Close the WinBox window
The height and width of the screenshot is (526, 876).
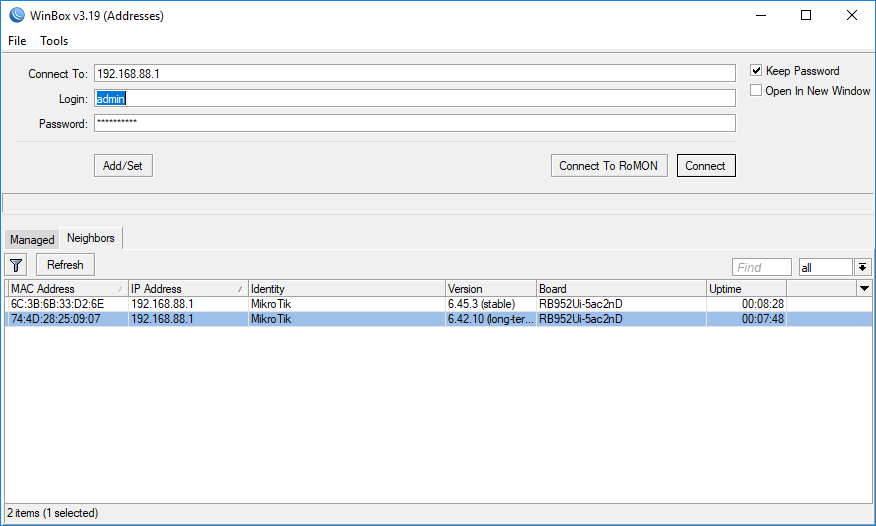[x=851, y=15]
